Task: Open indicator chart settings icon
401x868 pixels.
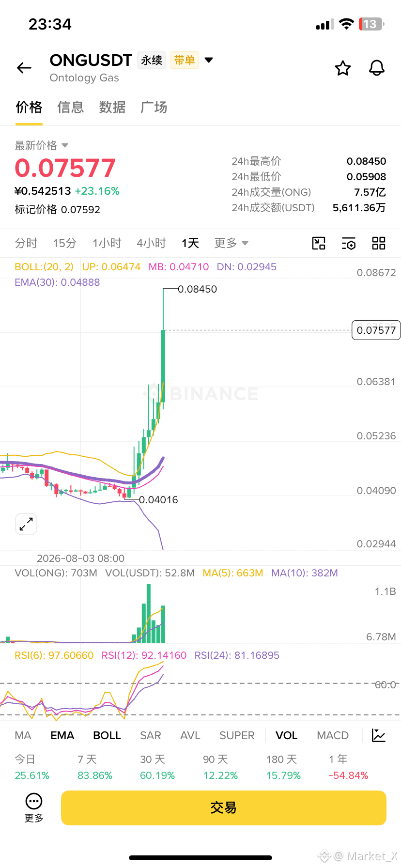Action: tap(379, 735)
